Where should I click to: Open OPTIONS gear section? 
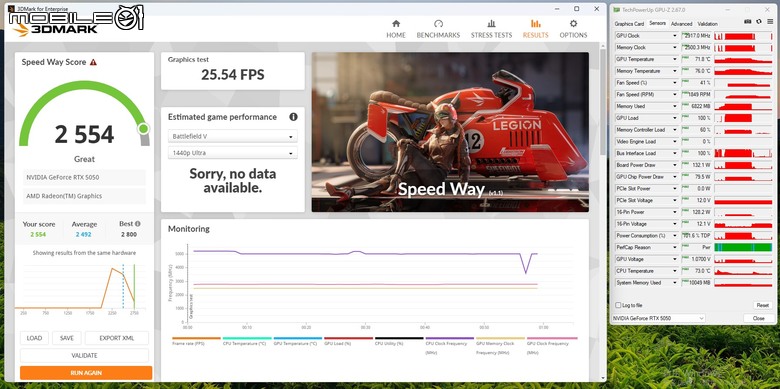pos(573,29)
